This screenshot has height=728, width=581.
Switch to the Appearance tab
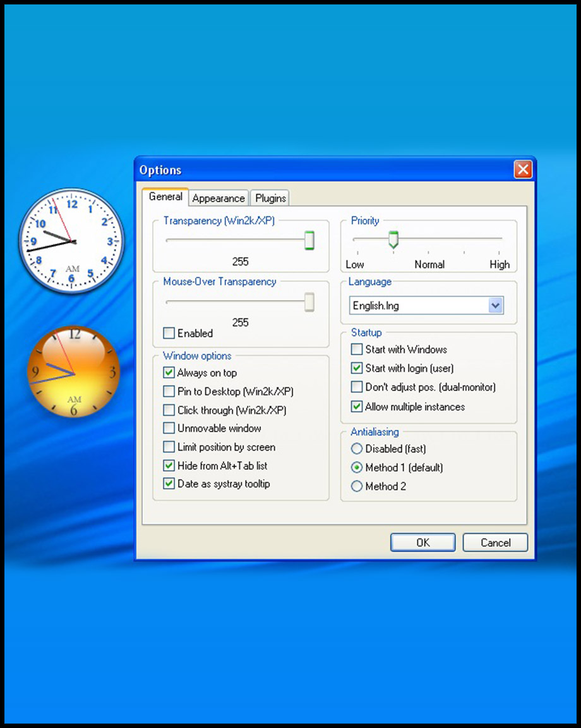pos(218,198)
